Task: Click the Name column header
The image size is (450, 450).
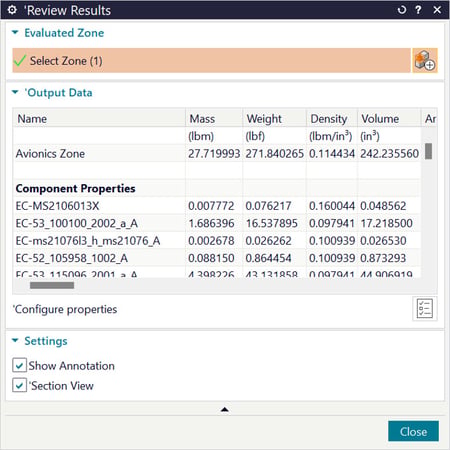Action: click(99, 118)
